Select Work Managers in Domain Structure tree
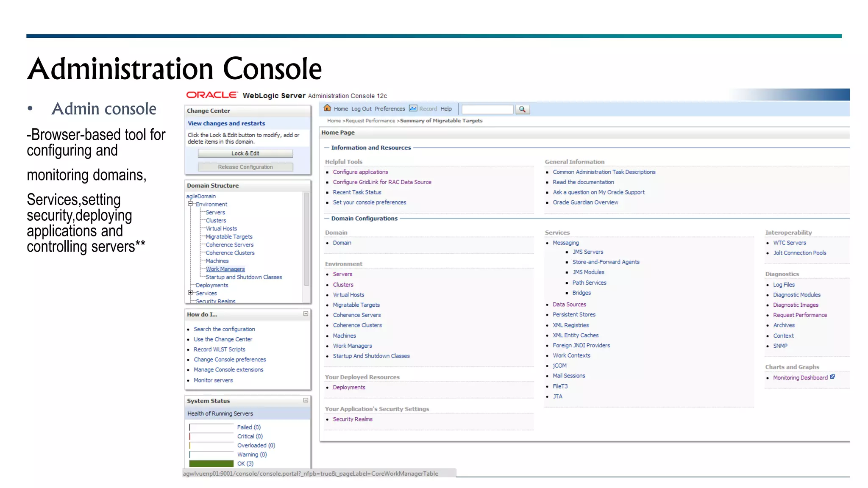 click(x=225, y=269)
